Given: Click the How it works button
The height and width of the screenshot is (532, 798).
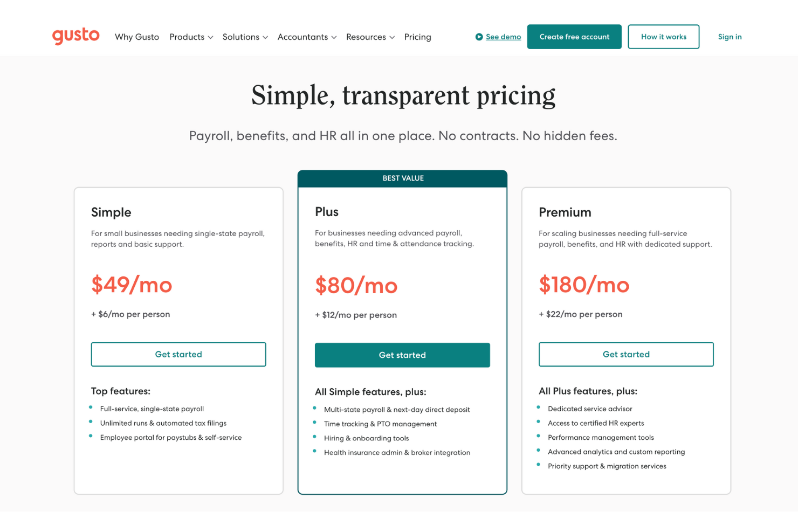Looking at the screenshot, I should (x=663, y=37).
